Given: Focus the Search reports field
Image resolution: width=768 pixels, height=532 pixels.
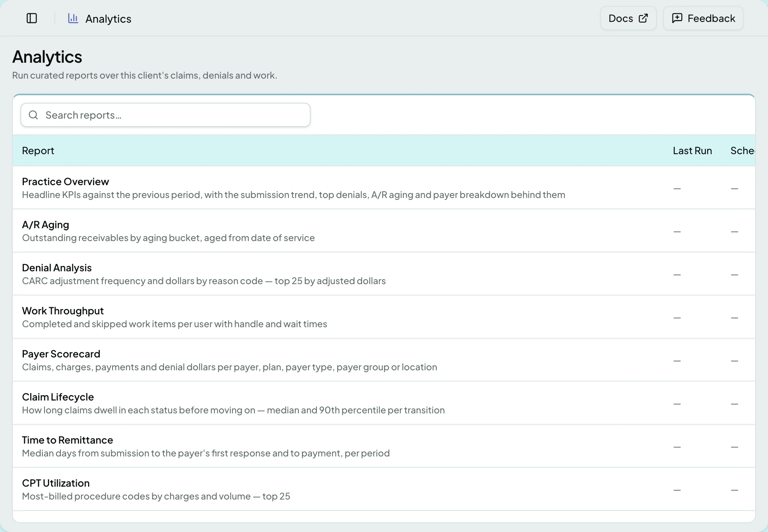Looking at the screenshot, I should tap(166, 115).
